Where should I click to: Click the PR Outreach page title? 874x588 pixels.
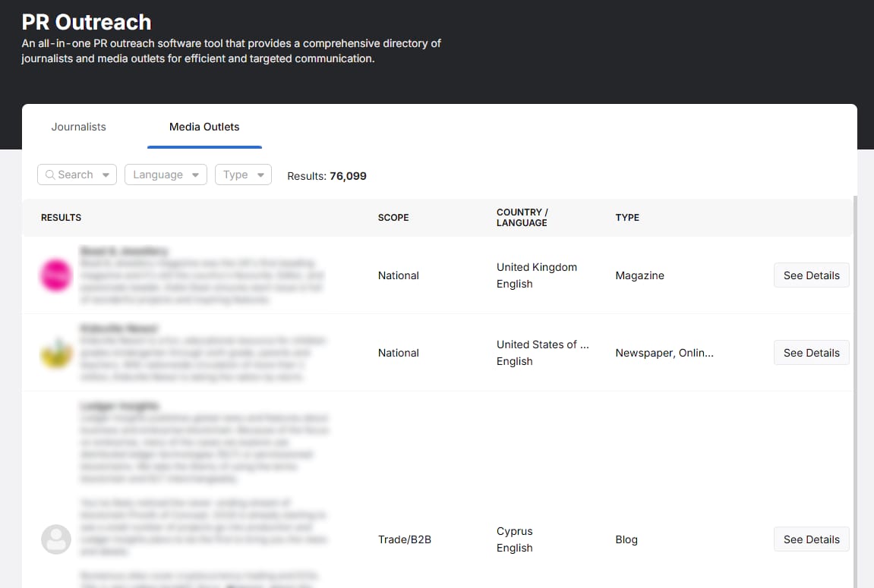coord(87,22)
